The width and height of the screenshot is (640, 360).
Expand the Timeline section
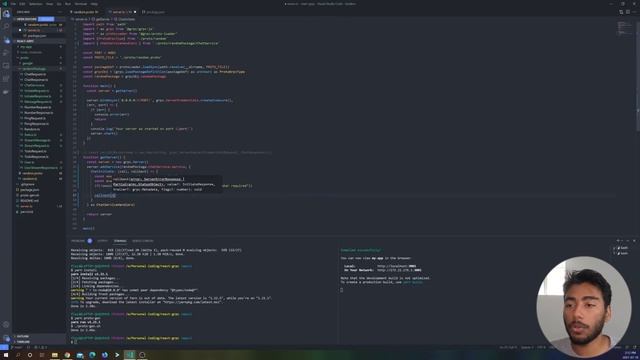(39, 342)
